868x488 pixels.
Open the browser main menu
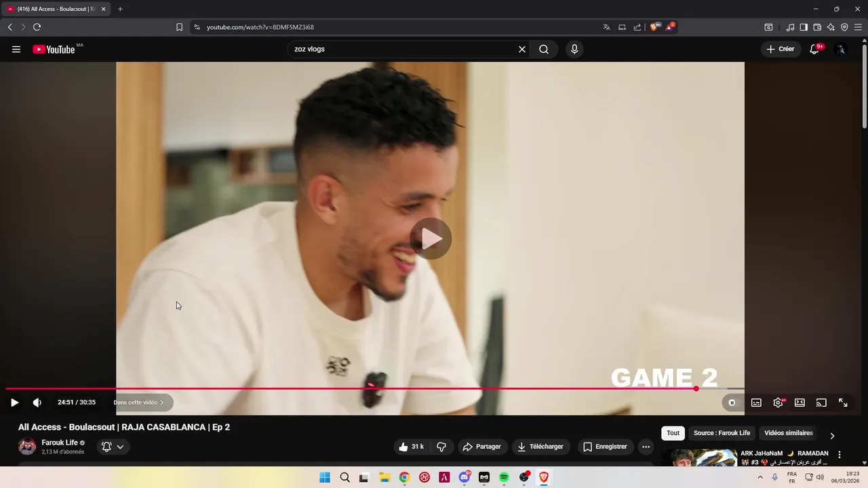click(859, 27)
